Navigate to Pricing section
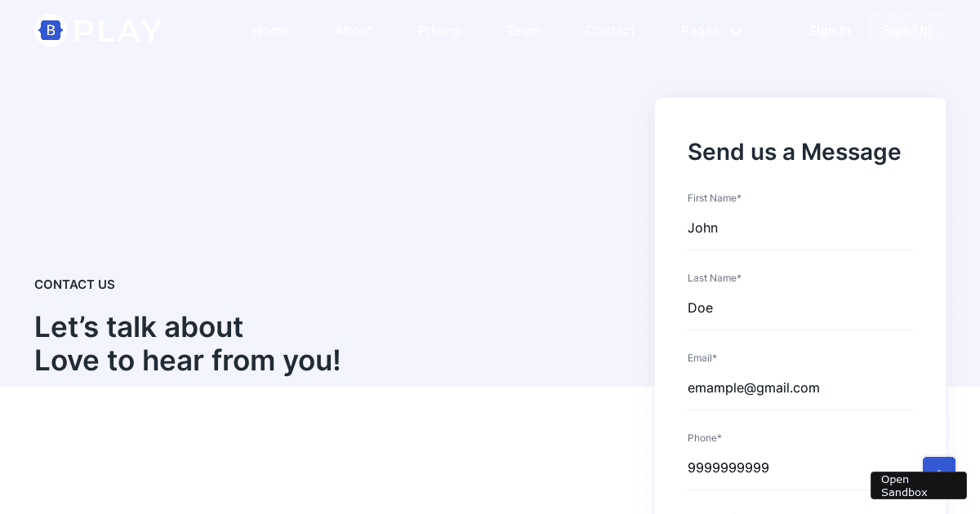The image size is (980, 514). coord(439,31)
